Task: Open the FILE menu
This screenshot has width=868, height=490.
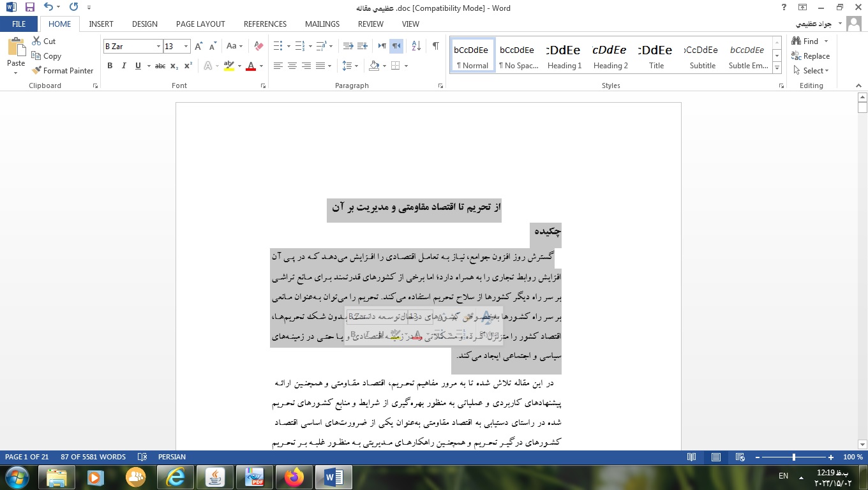Action: click(x=19, y=24)
